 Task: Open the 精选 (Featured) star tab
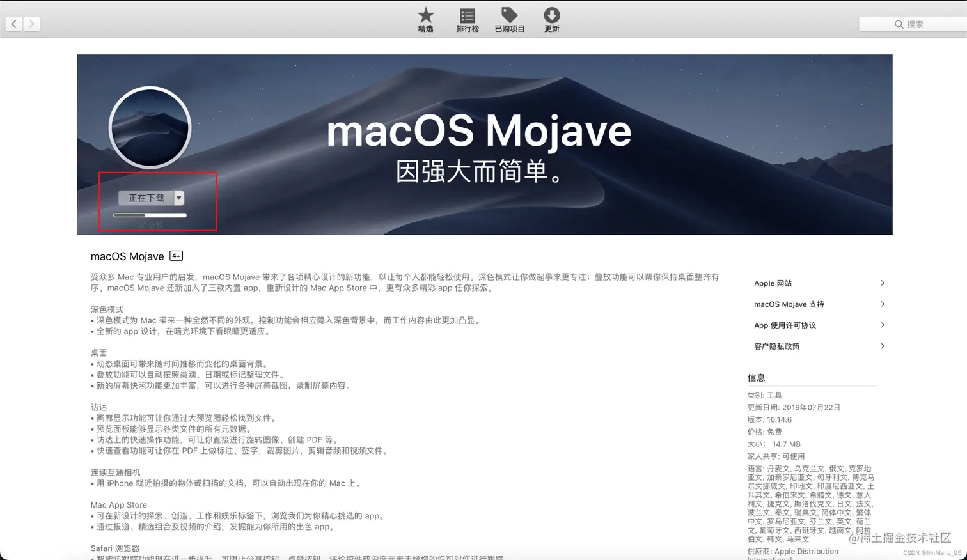point(425,20)
